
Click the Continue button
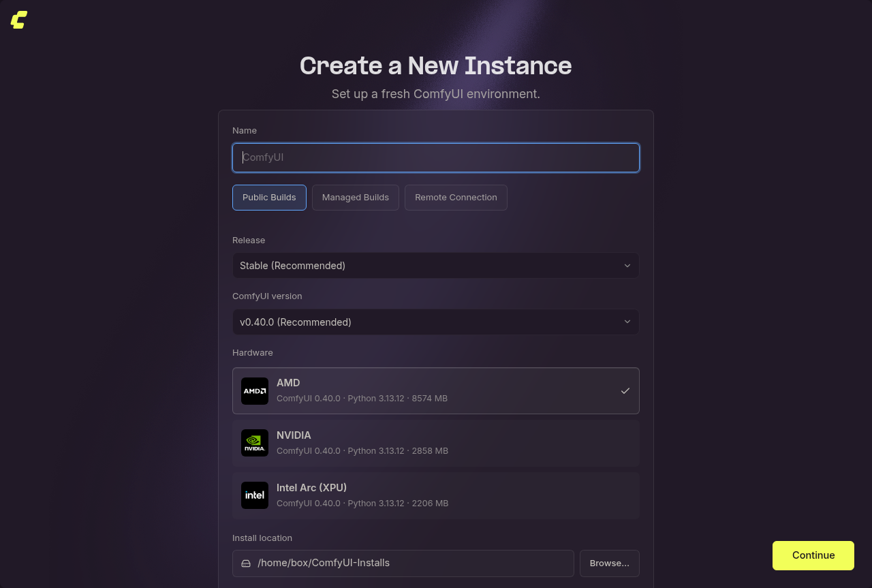(813, 555)
